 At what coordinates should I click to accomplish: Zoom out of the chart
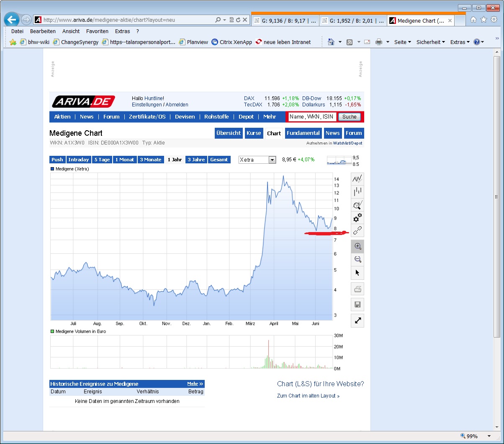(x=357, y=259)
